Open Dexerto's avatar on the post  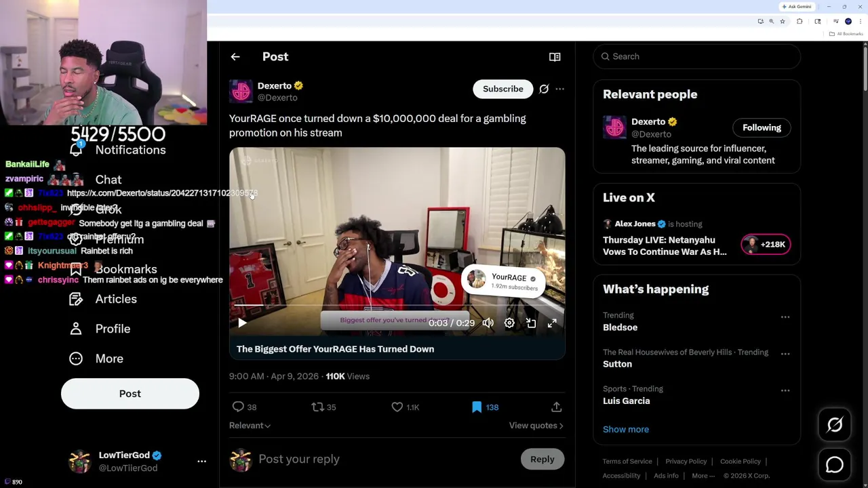(x=241, y=91)
